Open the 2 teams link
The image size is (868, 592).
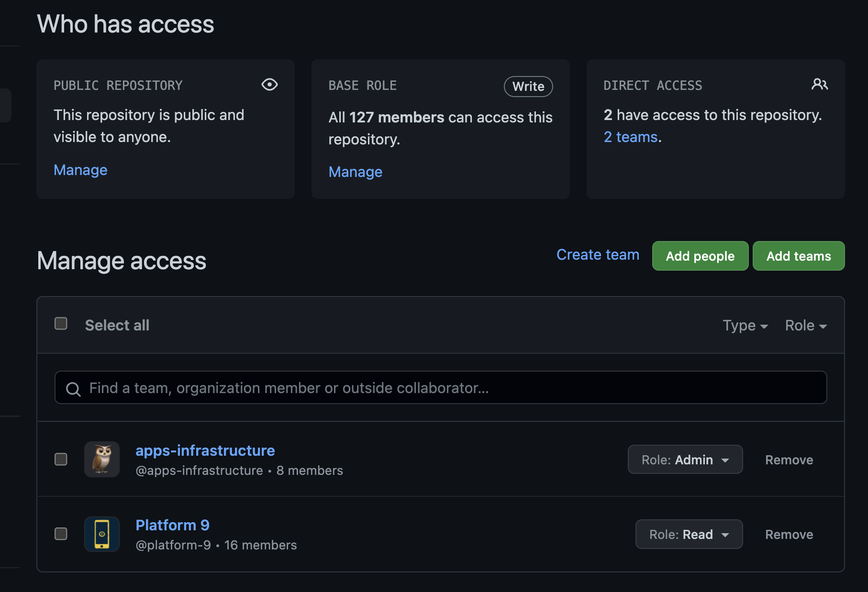click(631, 137)
